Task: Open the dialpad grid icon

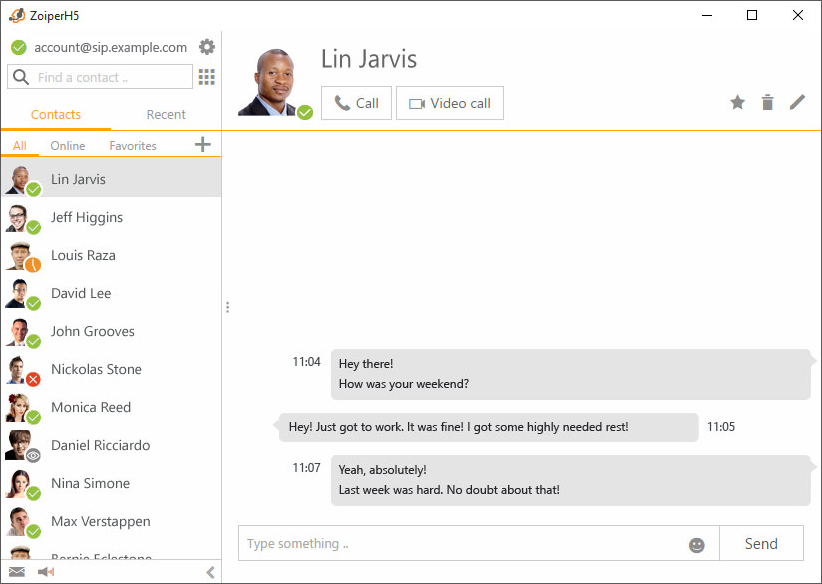Action: pos(207,77)
